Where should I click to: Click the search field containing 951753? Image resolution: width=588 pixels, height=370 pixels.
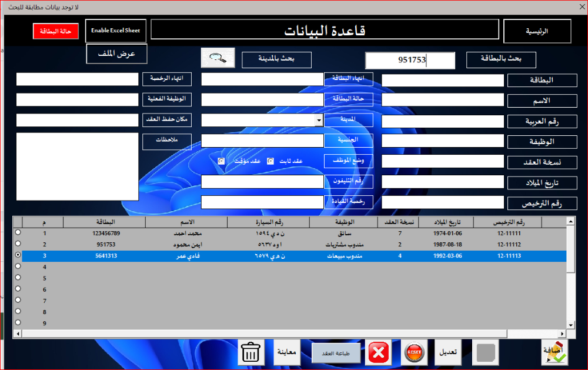[410, 61]
